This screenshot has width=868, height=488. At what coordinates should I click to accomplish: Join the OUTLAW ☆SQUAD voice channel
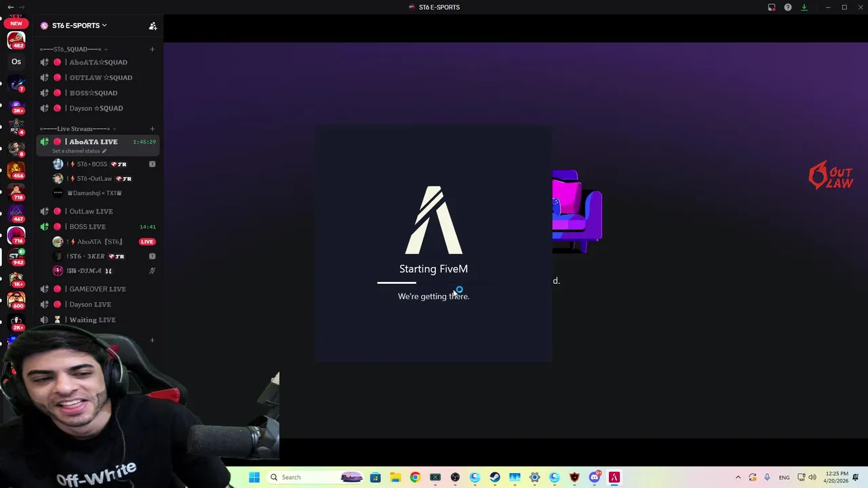point(98,77)
